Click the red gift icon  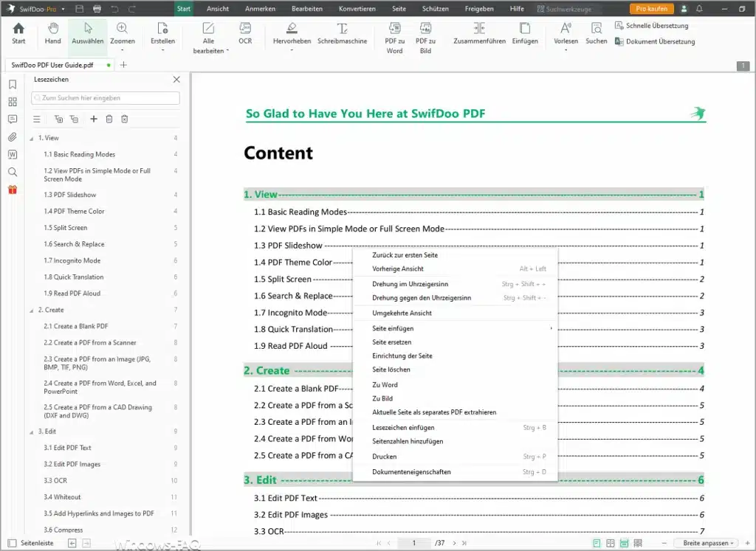click(x=13, y=190)
